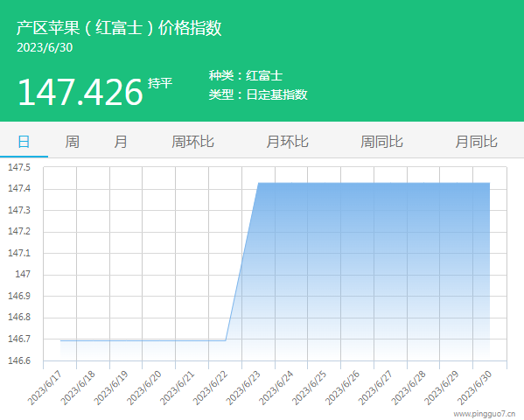This screenshot has height=420, width=524.
Task: Show the 周环比 week-over-week tab
Action: click(192, 142)
